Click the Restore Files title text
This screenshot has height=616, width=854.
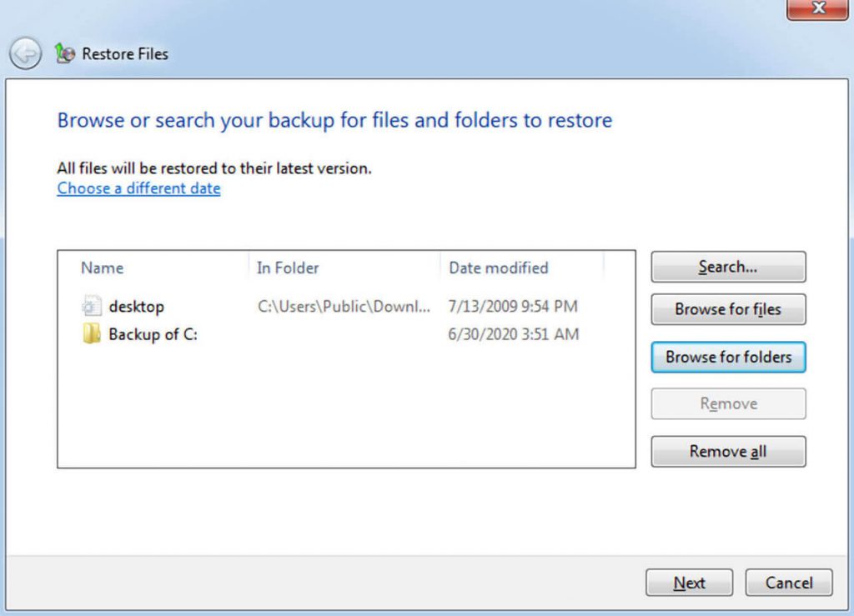tap(125, 53)
